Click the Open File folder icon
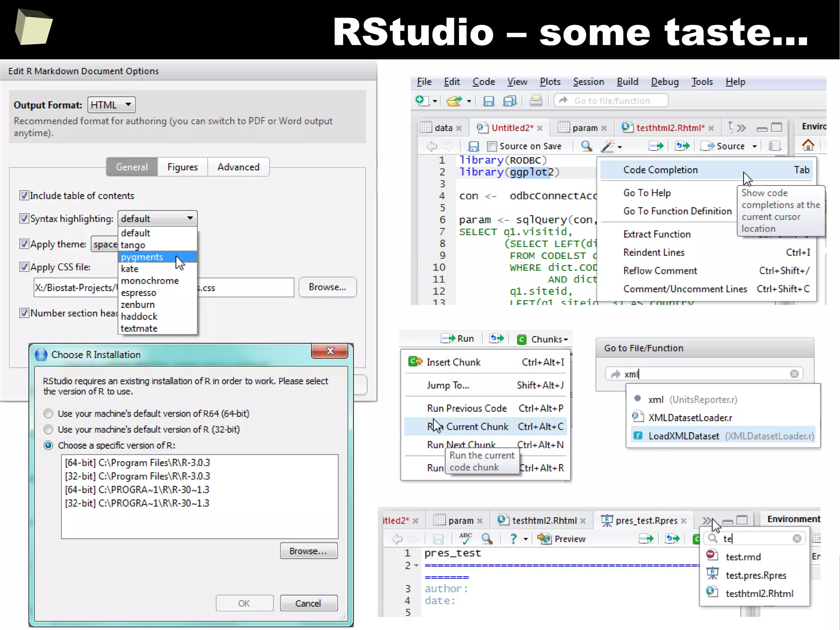Image resolution: width=840 pixels, height=630 pixels. (x=454, y=101)
